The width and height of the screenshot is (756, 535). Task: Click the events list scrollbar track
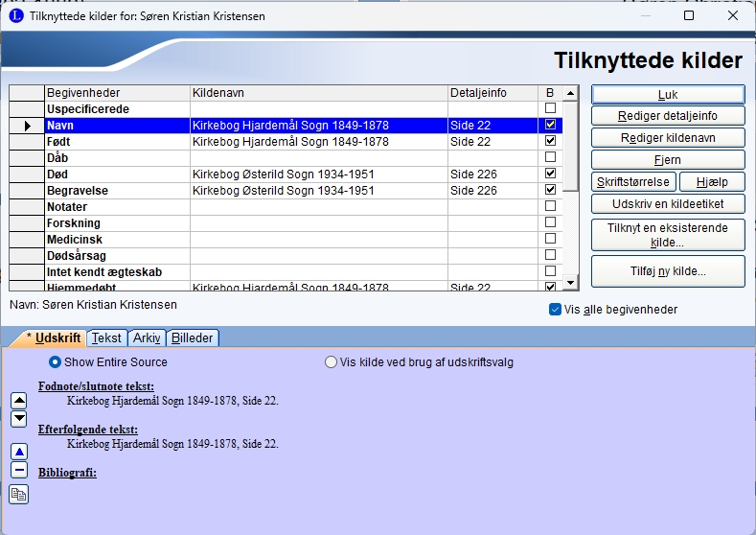[x=570, y=230]
